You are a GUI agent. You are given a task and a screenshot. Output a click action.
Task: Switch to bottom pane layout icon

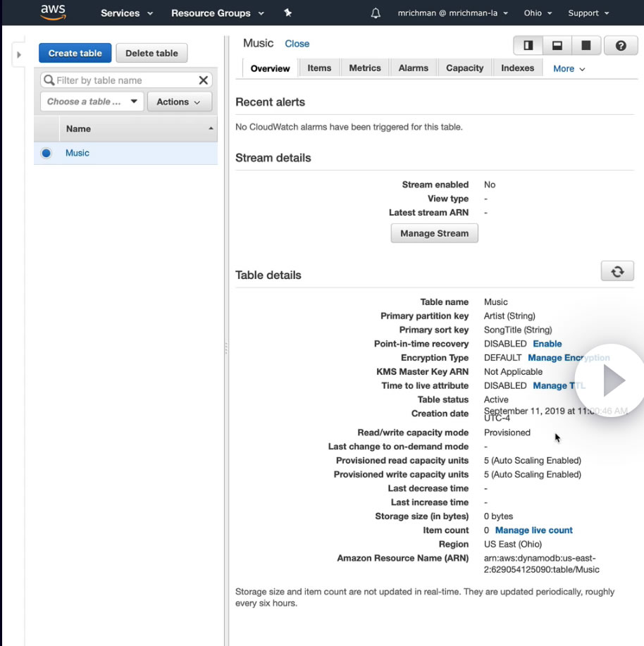click(x=557, y=45)
